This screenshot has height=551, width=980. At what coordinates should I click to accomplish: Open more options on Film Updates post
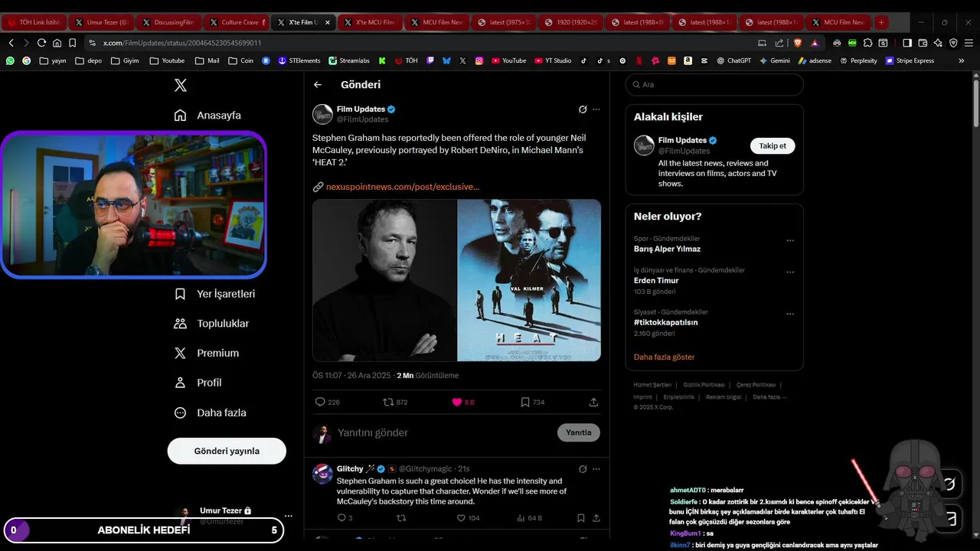pos(596,109)
